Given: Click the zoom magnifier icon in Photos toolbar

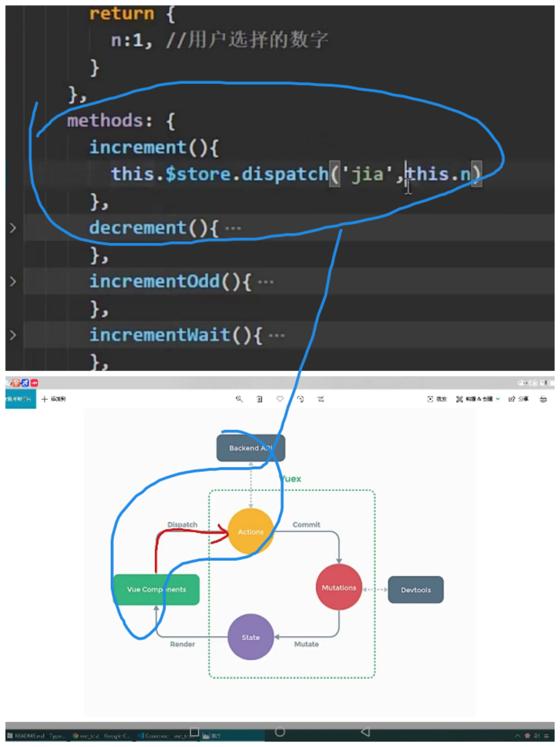Looking at the screenshot, I should pos(239,399).
